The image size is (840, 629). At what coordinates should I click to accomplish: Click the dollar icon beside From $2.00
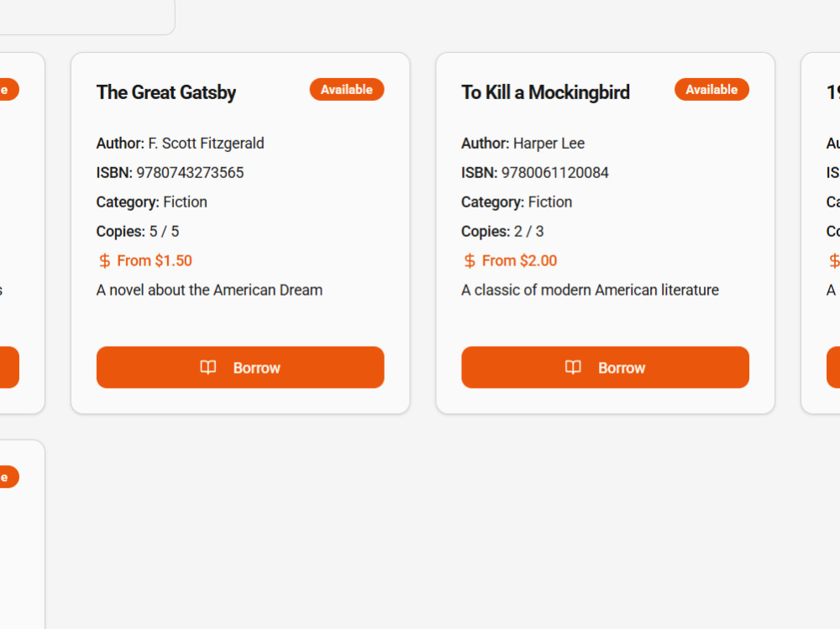pyautogui.click(x=470, y=261)
